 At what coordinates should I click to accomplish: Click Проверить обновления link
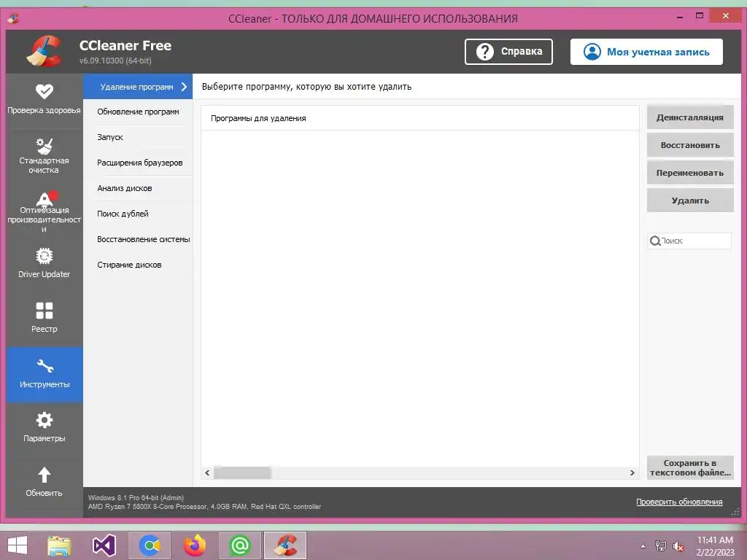click(679, 502)
